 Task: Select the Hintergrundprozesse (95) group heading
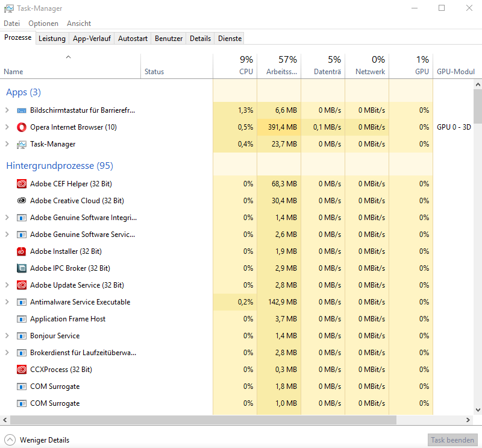[x=60, y=166]
